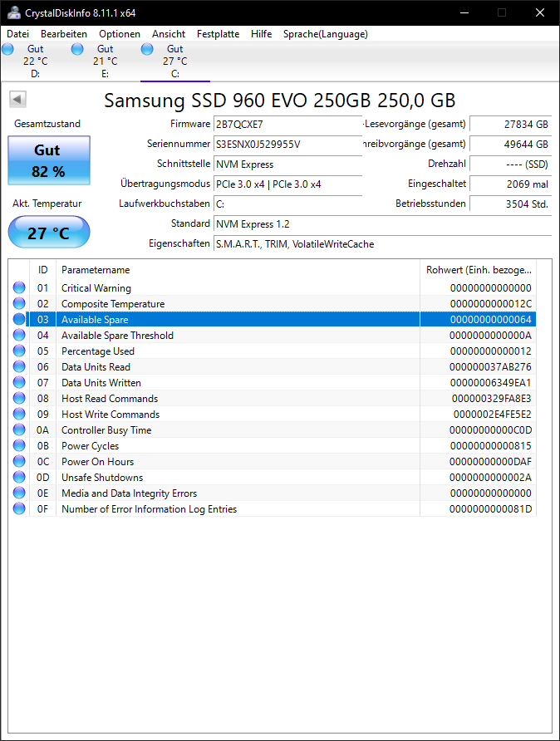Click the status orb for drive D:

point(8,49)
